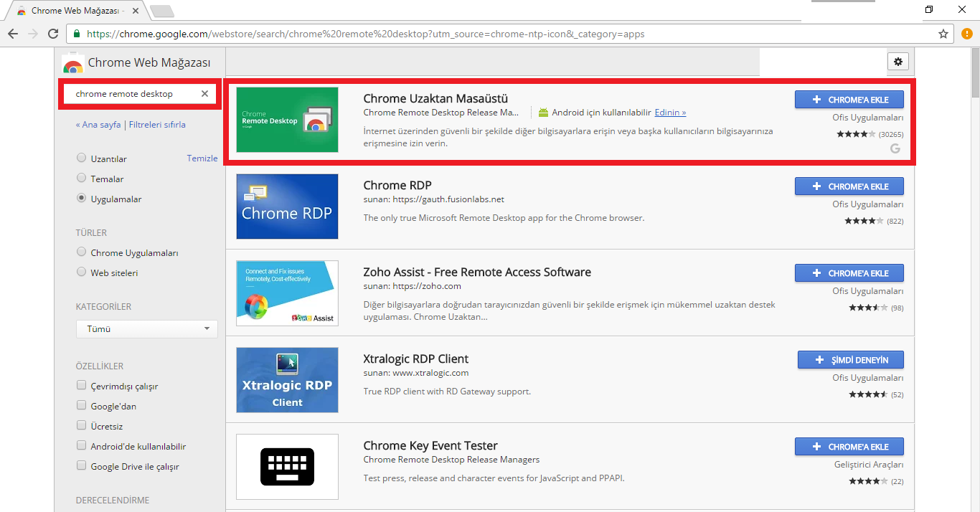Open the Chrome RDP app thumbnail
The height and width of the screenshot is (512, 980).
click(287, 207)
